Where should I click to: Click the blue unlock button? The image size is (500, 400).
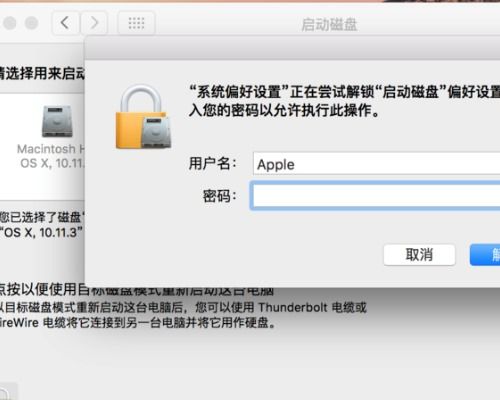[x=485, y=255]
